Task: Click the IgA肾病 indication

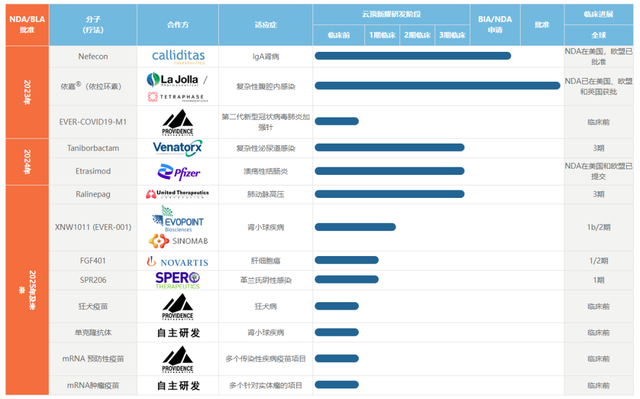Action: (266, 57)
